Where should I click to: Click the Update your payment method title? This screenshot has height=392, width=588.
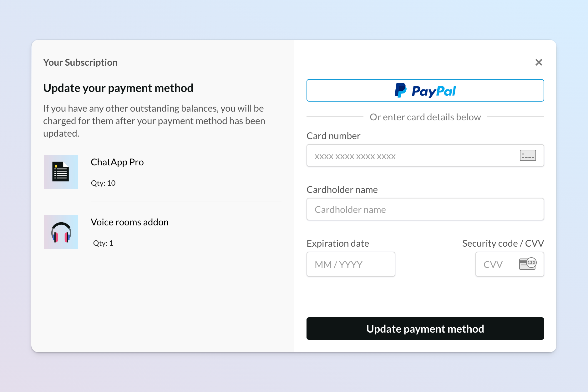[x=118, y=88]
